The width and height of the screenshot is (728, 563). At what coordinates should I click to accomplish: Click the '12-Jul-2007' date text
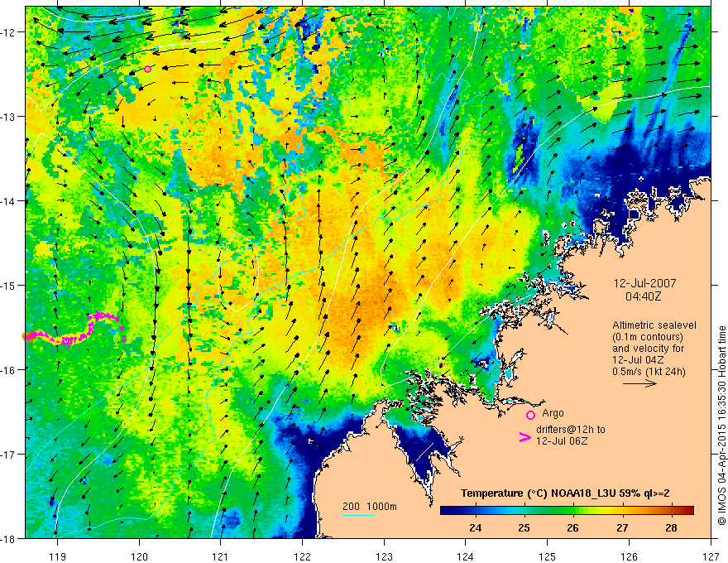coord(645,283)
